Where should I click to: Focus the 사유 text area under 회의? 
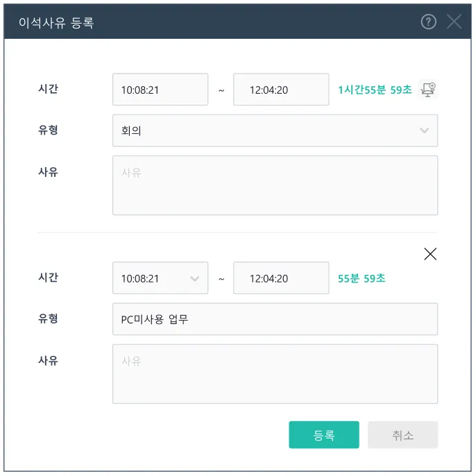point(275,185)
